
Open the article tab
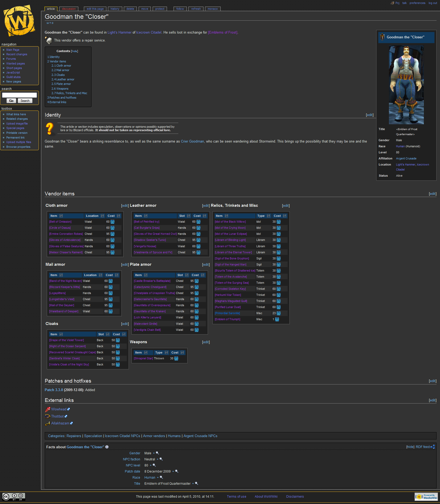[x=51, y=9]
